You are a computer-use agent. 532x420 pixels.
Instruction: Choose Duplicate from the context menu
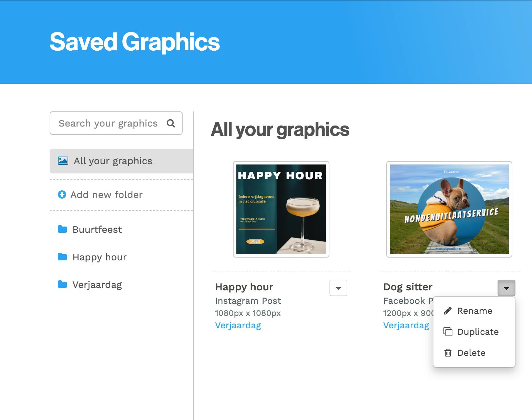pos(474,332)
